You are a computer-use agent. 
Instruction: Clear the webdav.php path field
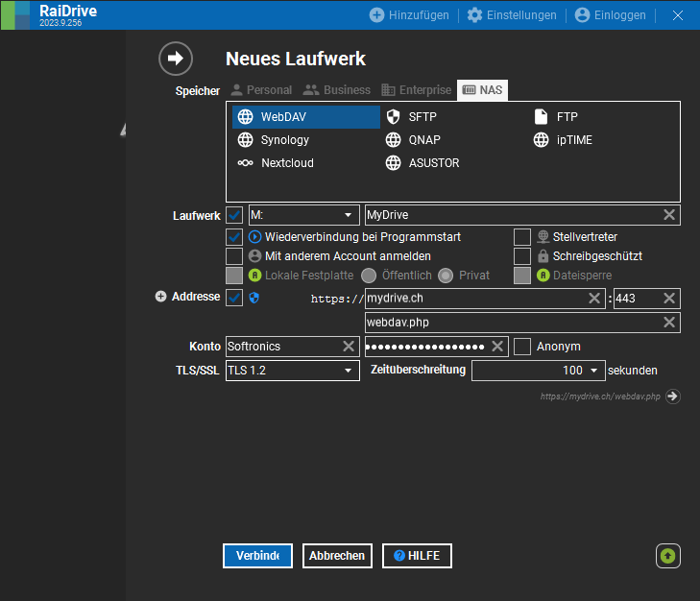click(x=668, y=323)
